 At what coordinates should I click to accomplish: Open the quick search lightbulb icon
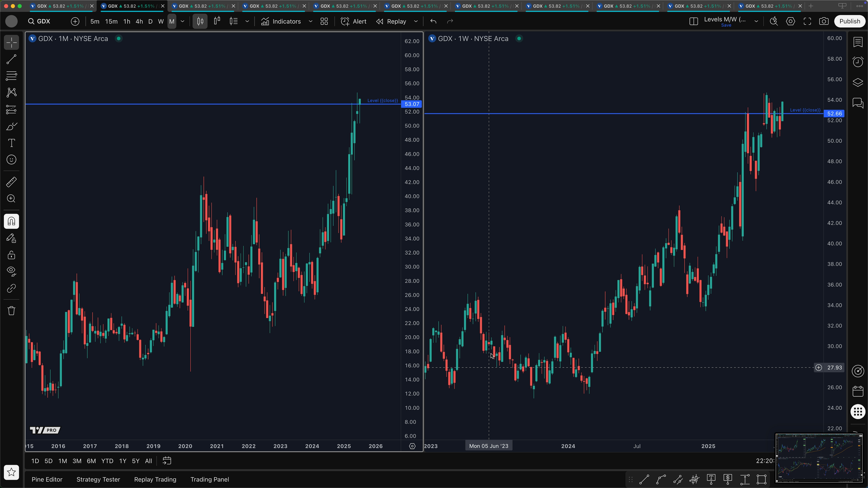774,21
